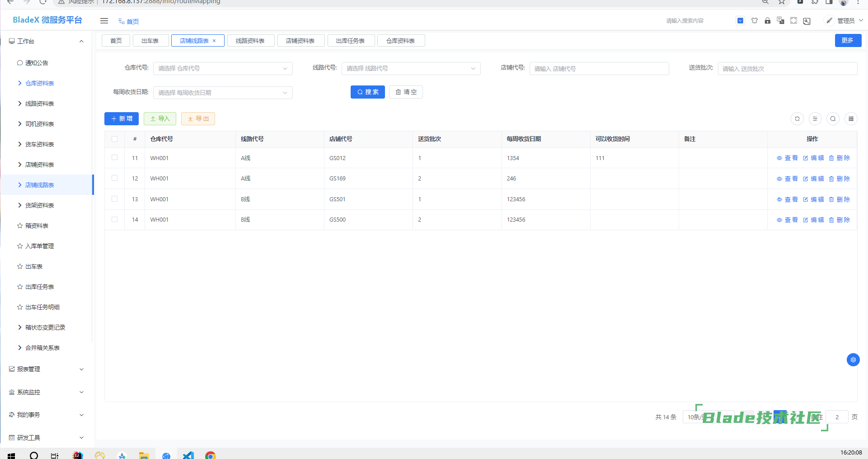Click 搜索 search button

coord(367,92)
